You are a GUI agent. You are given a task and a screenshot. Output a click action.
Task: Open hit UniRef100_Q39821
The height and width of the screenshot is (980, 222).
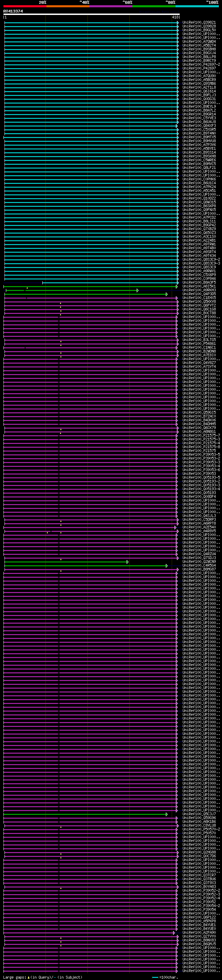pos(199,23)
